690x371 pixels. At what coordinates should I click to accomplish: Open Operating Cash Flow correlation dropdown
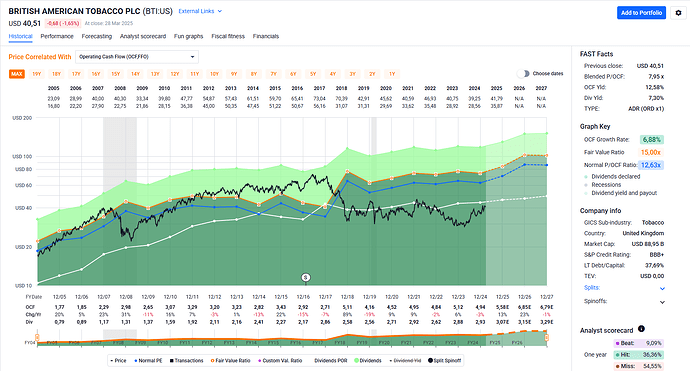click(137, 57)
